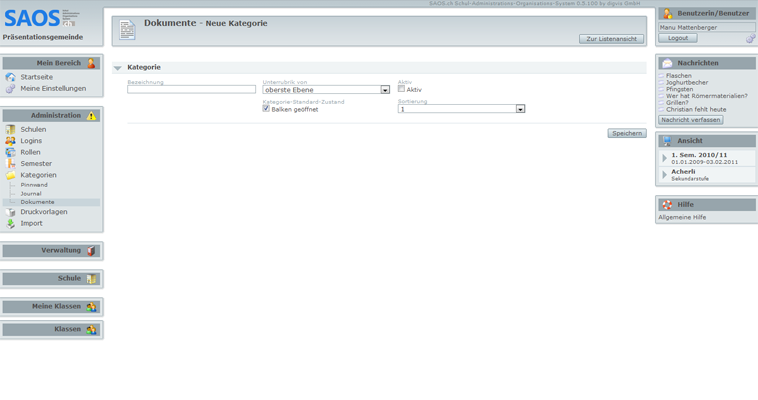Open the Allgemeine Hilfe link
Viewport: 758px width, 400px height.
coord(682,217)
